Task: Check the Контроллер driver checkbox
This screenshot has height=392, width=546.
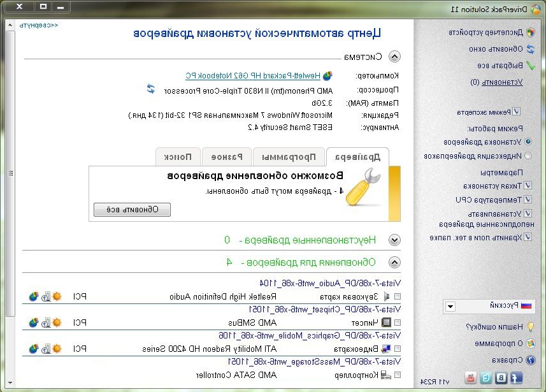Action: 398,375
